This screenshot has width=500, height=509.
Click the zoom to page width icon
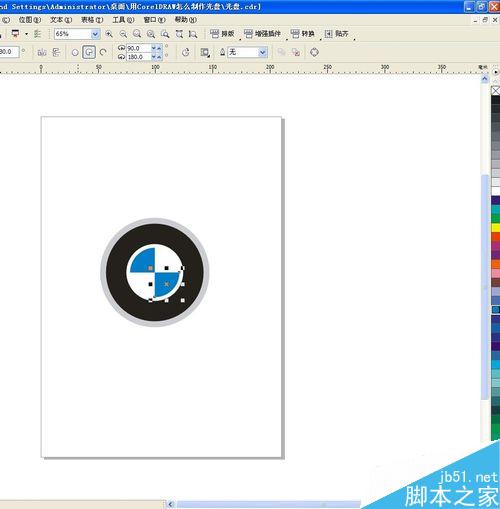click(x=179, y=34)
